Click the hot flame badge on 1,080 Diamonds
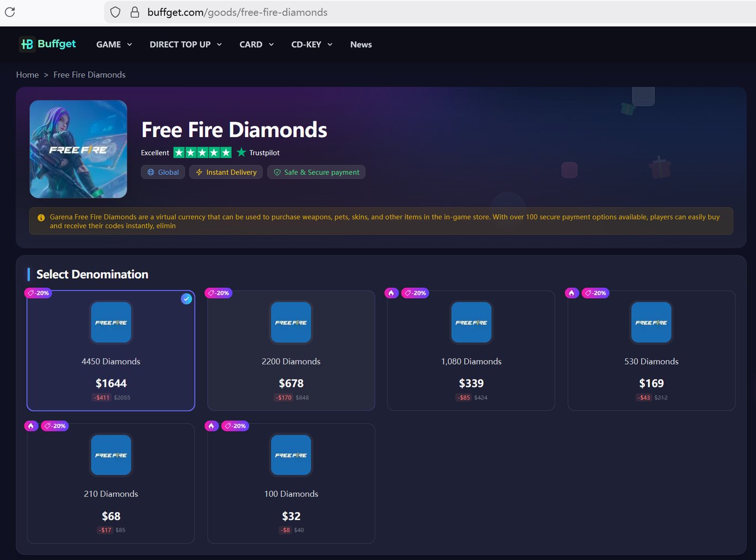This screenshot has height=560, width=756. pyautogui.click(x=391, y=293)
